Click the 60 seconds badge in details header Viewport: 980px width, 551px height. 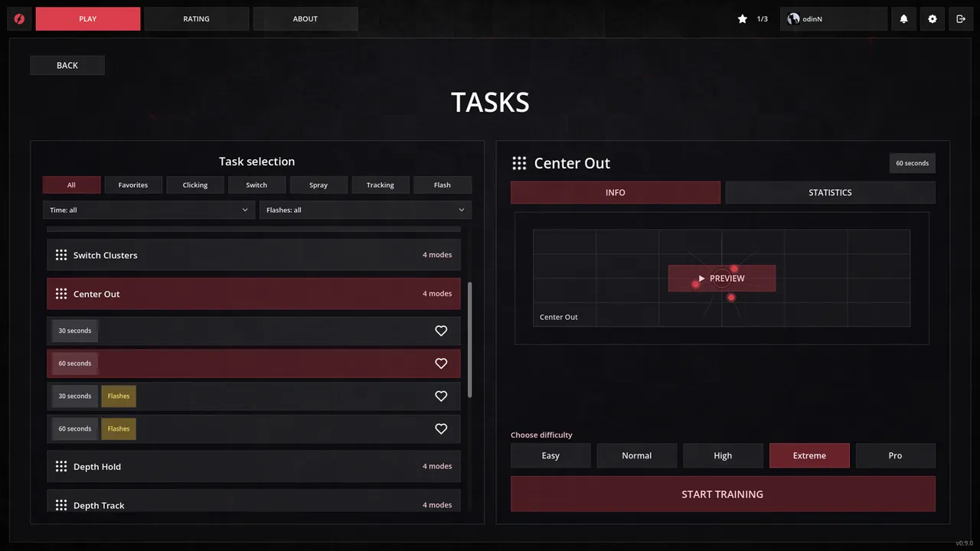click(913, 163)
